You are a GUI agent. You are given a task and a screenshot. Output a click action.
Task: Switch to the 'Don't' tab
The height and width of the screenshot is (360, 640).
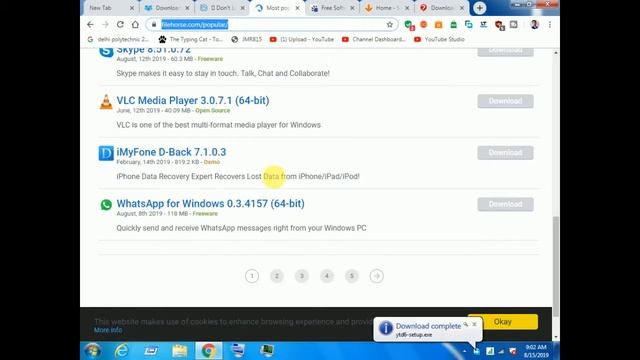[x=221, y=8]
